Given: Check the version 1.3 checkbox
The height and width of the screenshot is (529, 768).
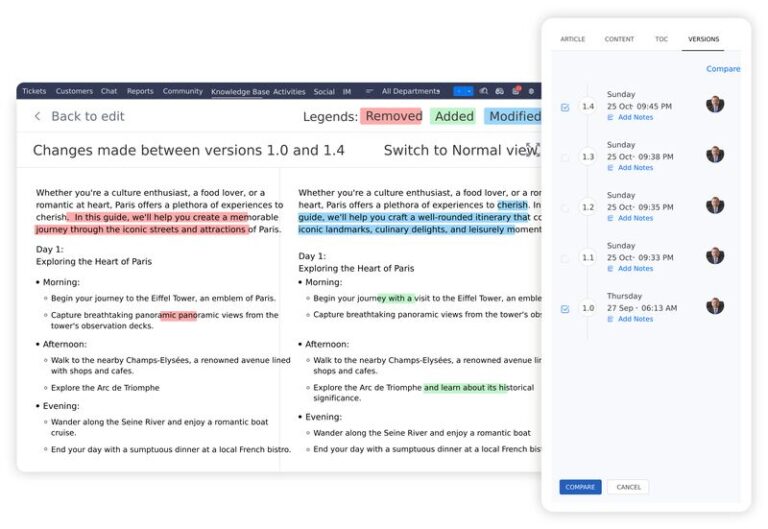Looking at the screenshot, I should [x=565, y=158].
